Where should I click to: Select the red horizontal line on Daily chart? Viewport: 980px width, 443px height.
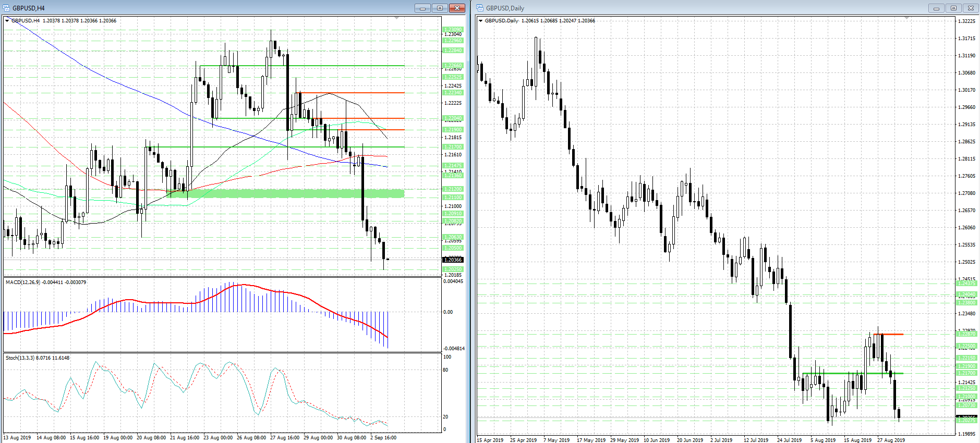tap(889, 334)
